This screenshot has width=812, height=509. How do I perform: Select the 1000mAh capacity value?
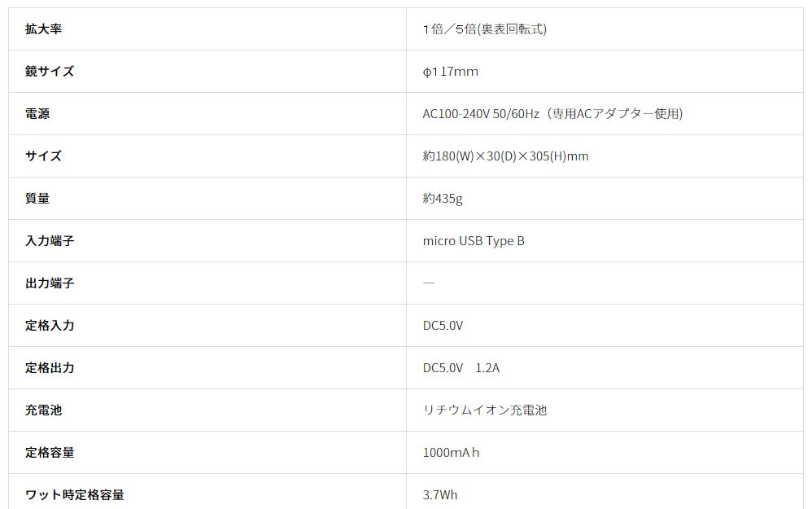(451, 453)
